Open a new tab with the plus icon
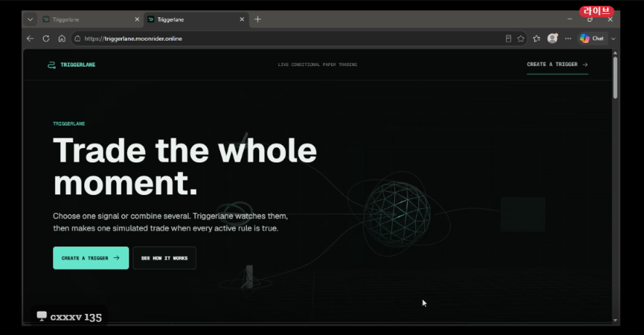Screen dimensions: 644x335 (258, 20)
